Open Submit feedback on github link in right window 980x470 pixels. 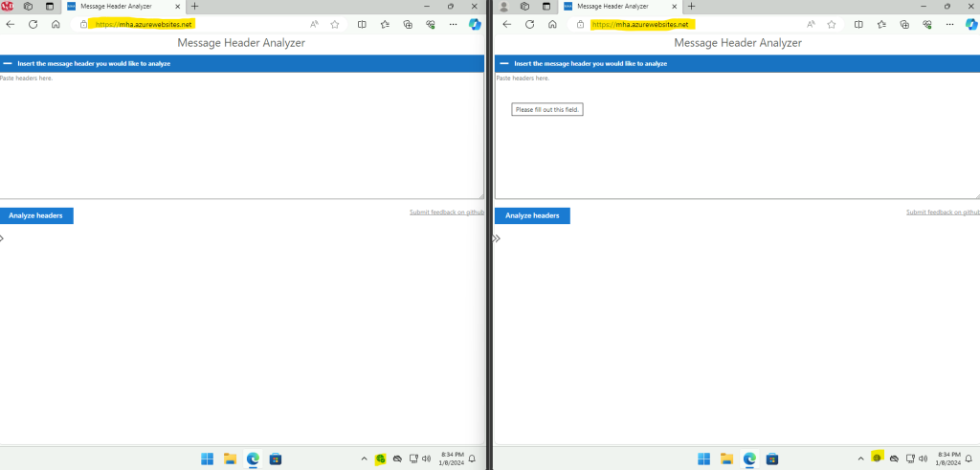[943, 213]
